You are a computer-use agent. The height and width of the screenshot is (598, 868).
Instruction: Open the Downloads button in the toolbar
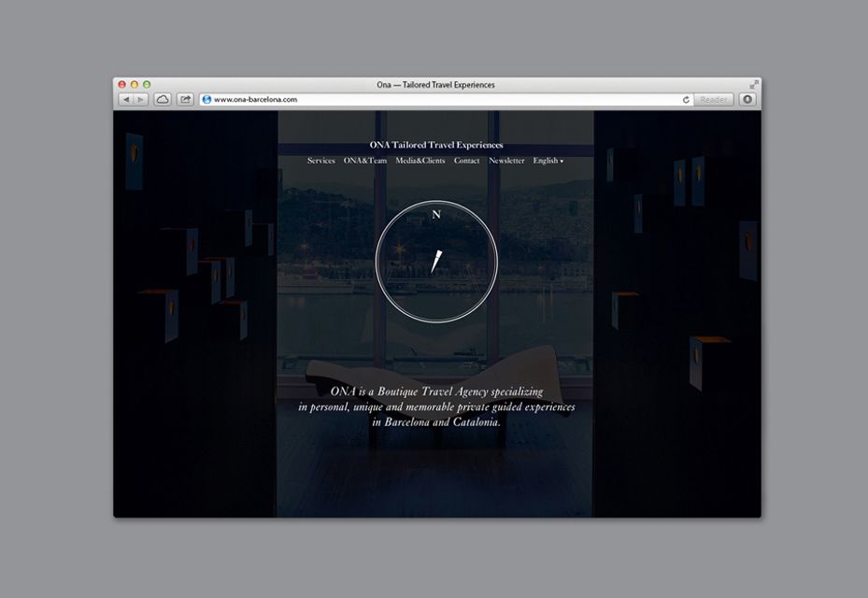pos(747,100)
